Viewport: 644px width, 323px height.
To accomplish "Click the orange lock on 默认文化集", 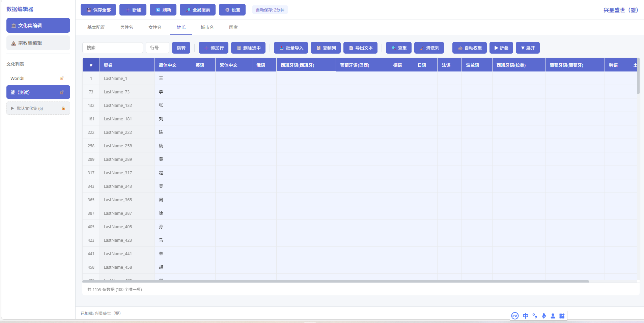I will 63,108.
